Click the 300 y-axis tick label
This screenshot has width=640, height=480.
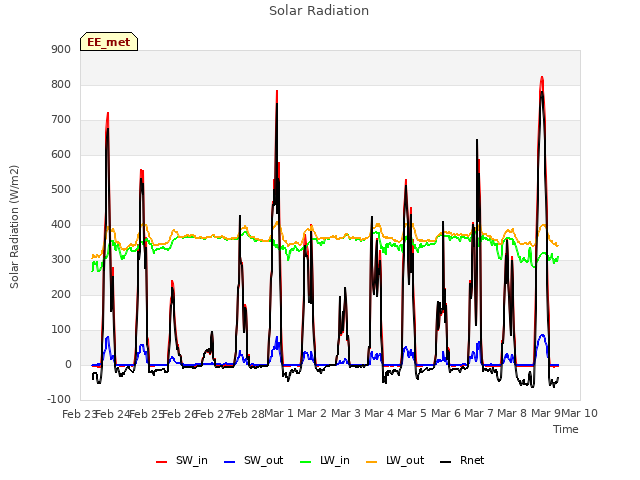click(x=61, y=260)
